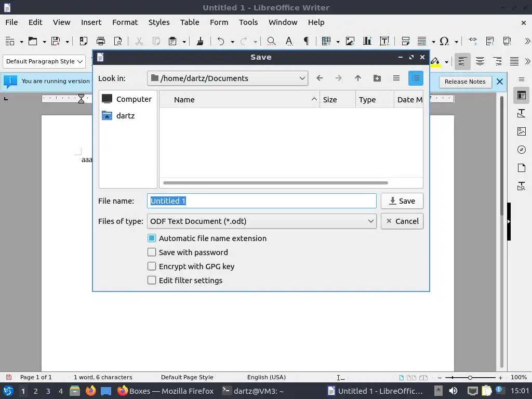The height and width of the screenshot is (399, 532).
Task: Click the New document toolbar icon
Action: 10,41
